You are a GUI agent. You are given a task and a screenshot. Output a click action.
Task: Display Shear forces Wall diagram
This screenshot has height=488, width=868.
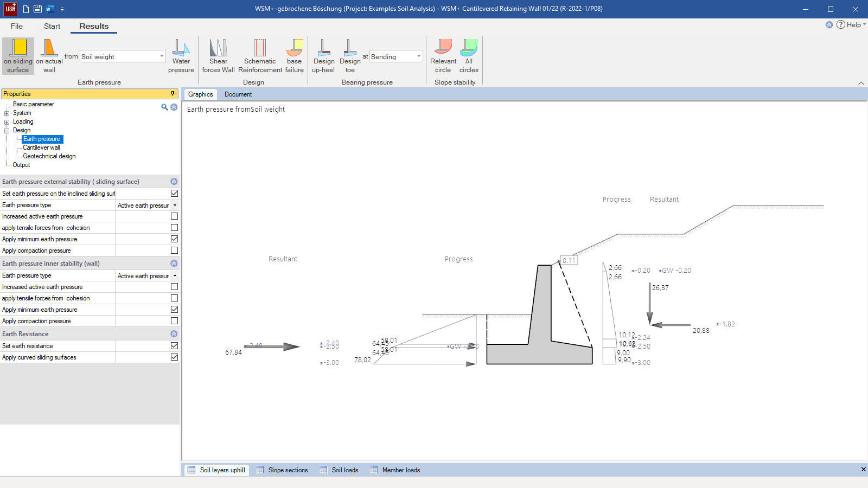click(219, 55)
